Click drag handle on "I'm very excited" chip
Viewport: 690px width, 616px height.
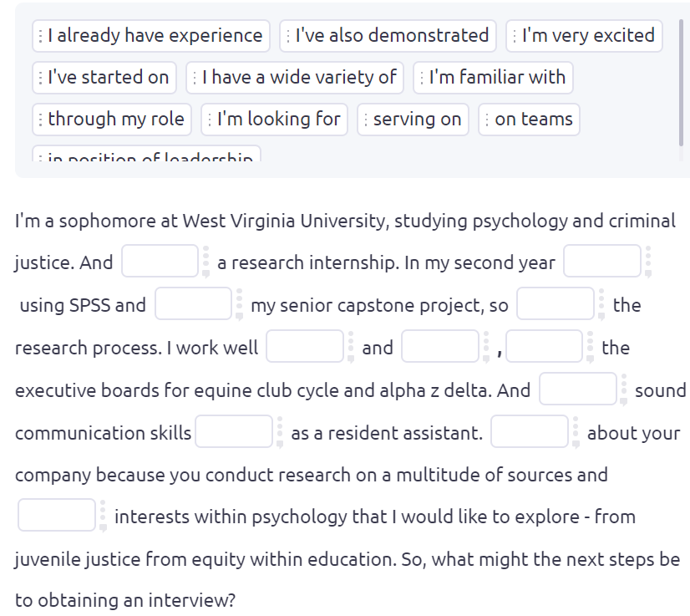click(515, 36)
